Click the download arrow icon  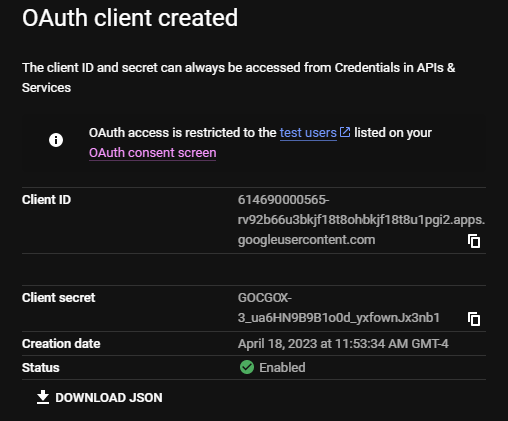(x=43, y=397)
